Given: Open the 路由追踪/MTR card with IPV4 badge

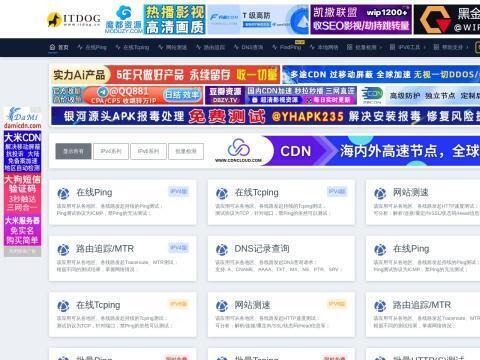Looking at the screenshot, I should tap(123, 258).
